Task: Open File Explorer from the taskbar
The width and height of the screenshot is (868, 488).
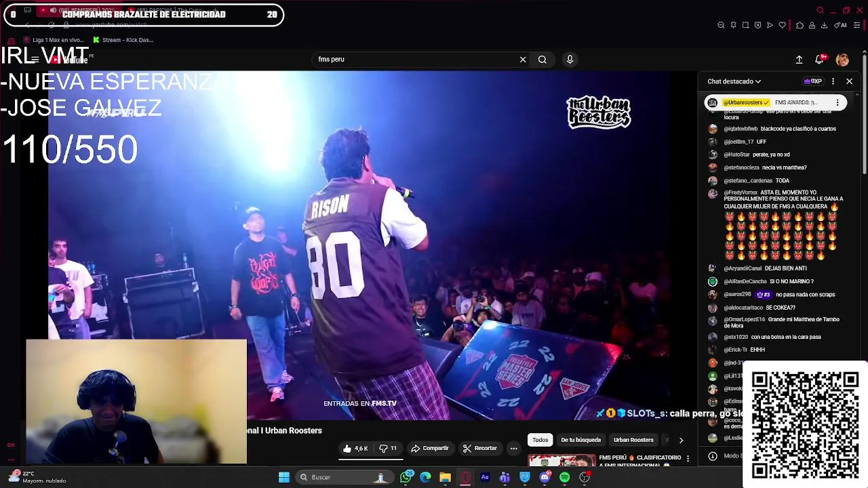Action: click(445, 478)
